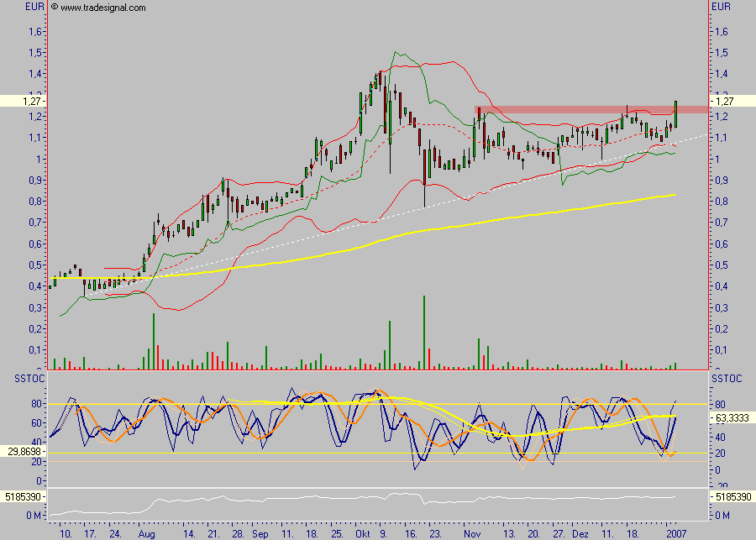
Task: Click the Okt label on the date axis
Action: (x=363, y=533)
